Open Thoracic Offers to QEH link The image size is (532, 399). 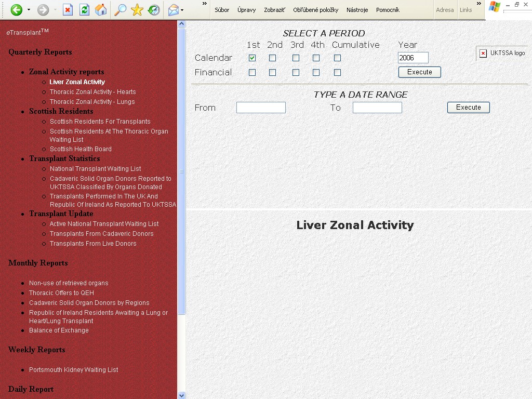61,292
